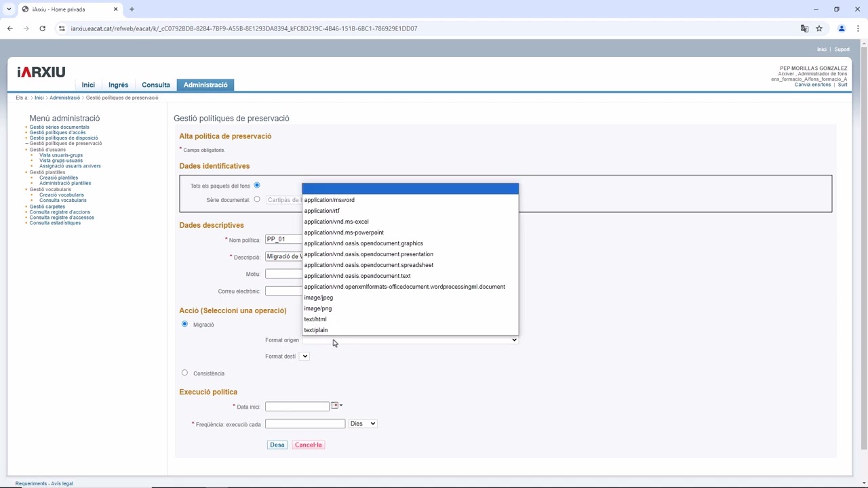Open the Format destí dropdown
This screenshot has width=868, height=488.
coord(304,357)
